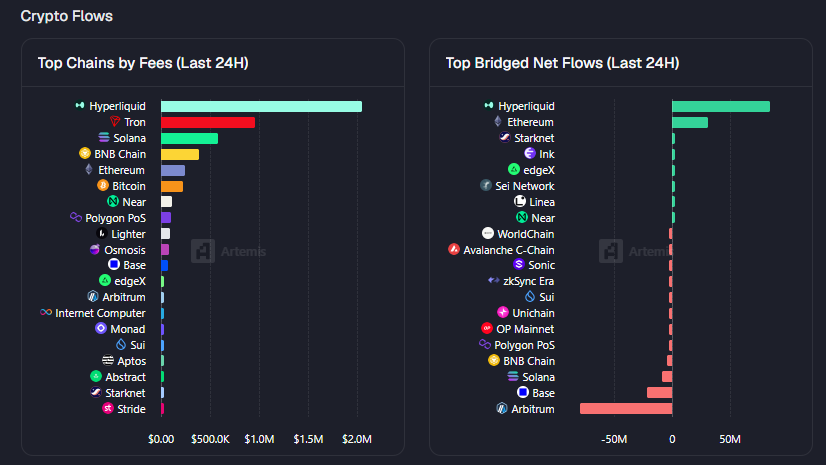Click the Solana icon in Fees chart
Screen dimensions: 826x465
tap(104, 137)
